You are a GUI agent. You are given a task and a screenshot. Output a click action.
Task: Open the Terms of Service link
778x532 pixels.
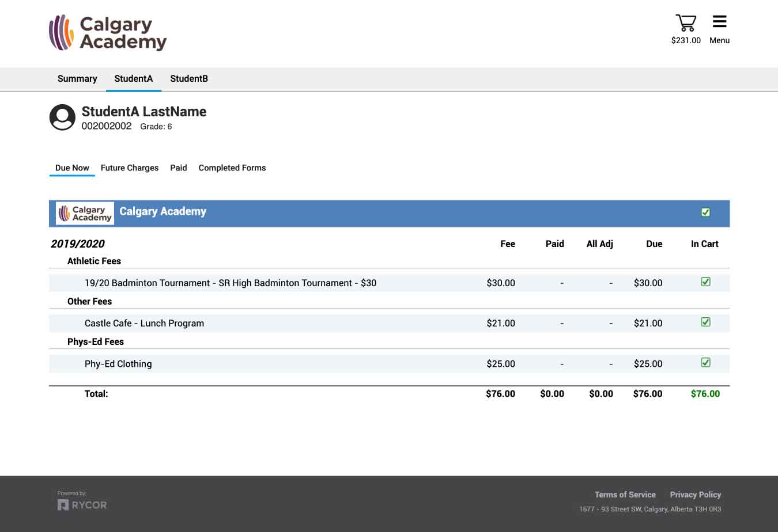pos(625,495)
